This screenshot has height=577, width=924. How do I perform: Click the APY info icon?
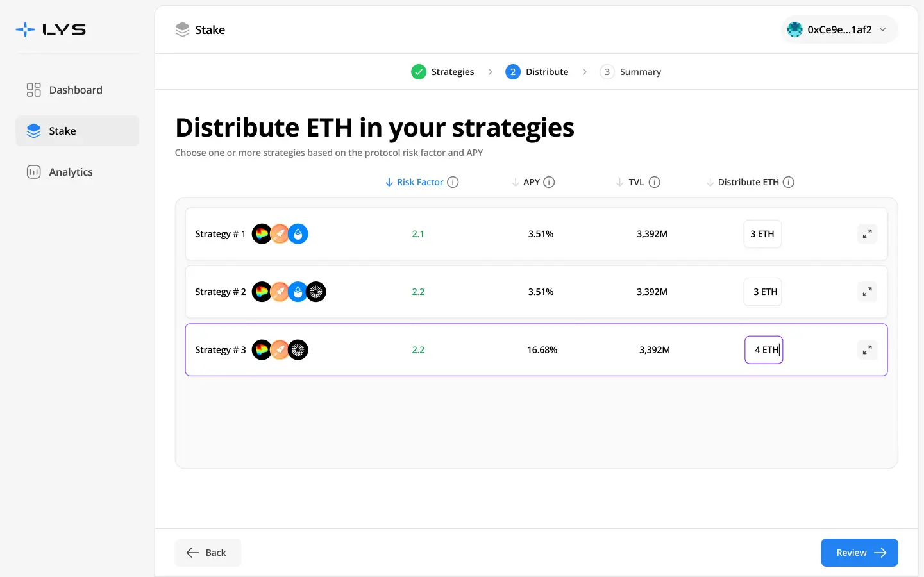[x=549, y=182]
